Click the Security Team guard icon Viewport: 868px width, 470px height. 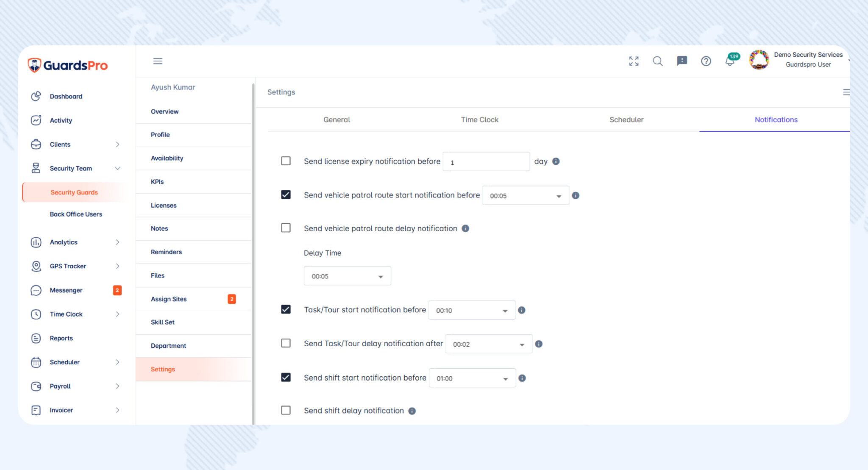(36, 168)
